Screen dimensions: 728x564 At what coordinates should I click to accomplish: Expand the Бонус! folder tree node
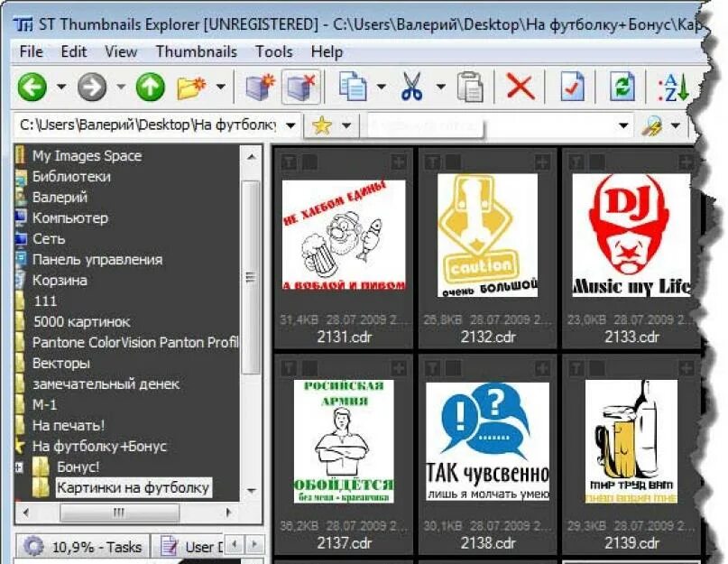click(19, 467)
